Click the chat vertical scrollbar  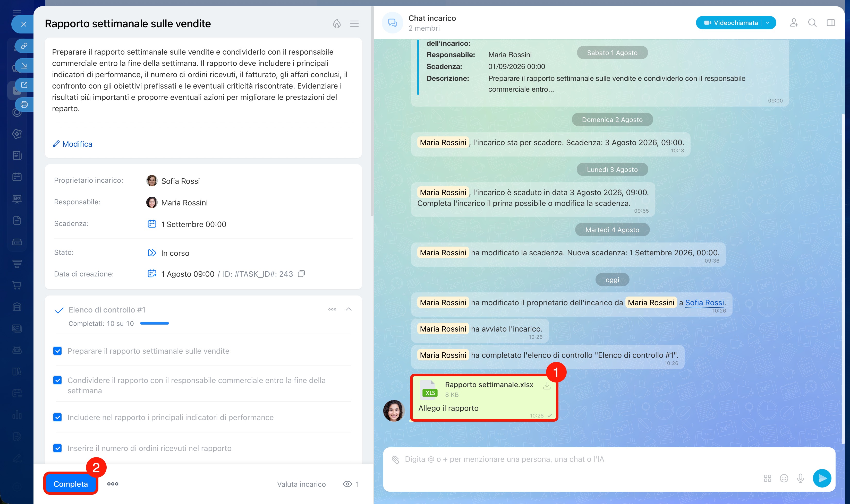click(843, 279)
